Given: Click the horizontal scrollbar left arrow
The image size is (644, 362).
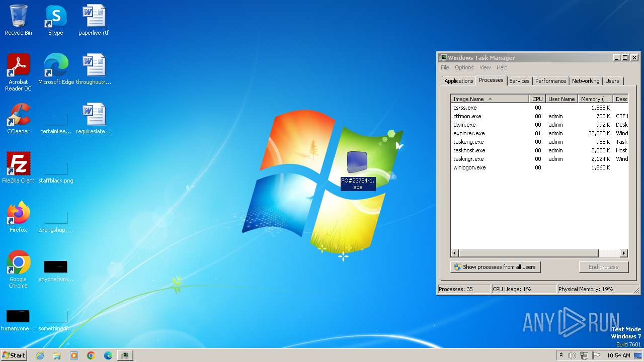Looking at the screenshot, I should [455, 253].
